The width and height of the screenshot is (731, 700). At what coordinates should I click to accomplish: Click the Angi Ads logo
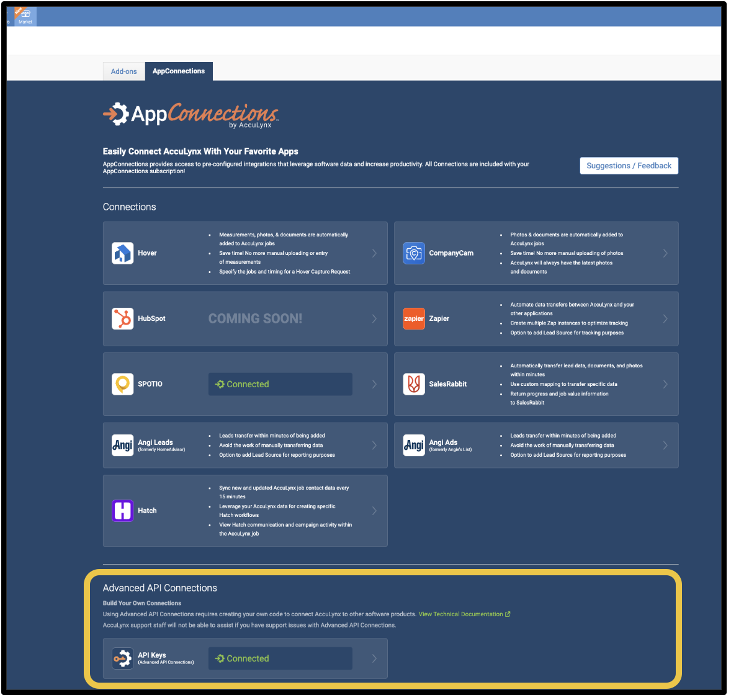point(415,447)
